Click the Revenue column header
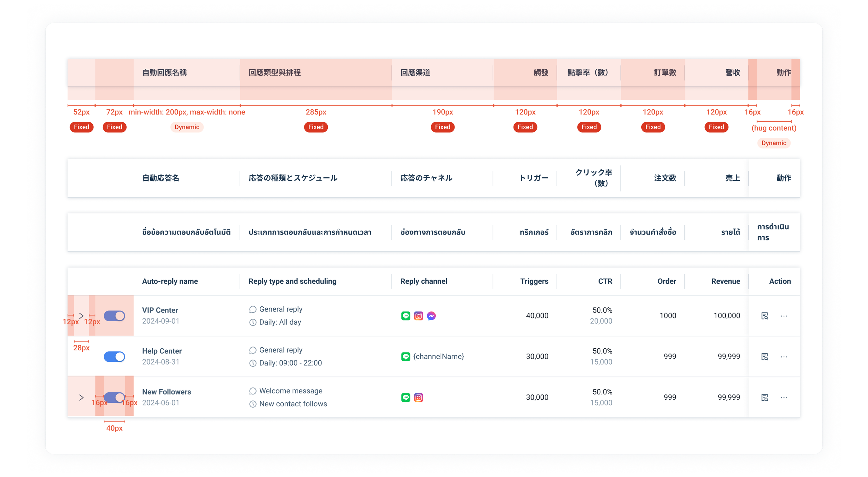 pos(725,281)
